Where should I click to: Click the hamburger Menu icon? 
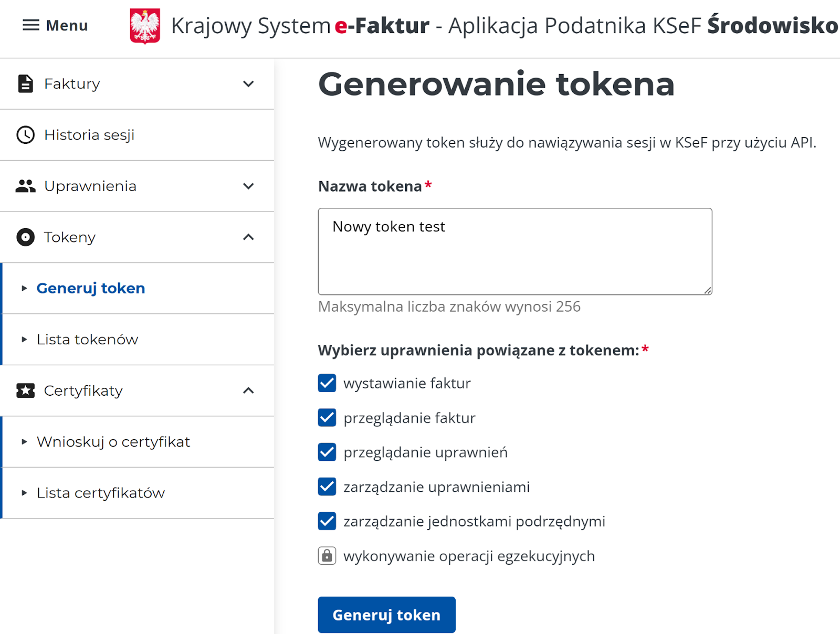tap(31, 25)
